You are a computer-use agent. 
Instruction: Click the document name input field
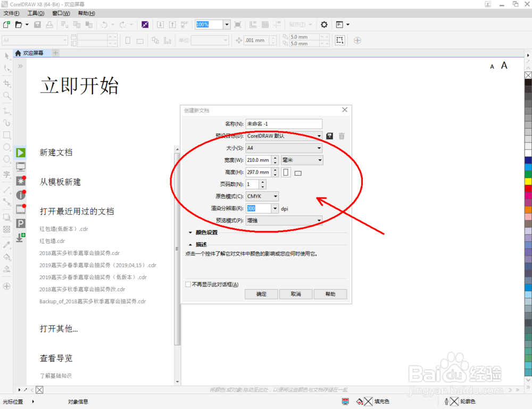click(x=284, y=124)
